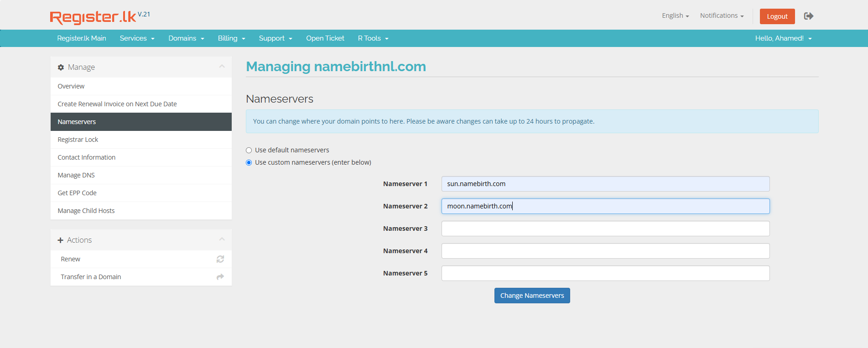Select Create Renewal Invoice on Next Due Date
This screenshot has height=348, width=868.
click(x=141, y=104)
